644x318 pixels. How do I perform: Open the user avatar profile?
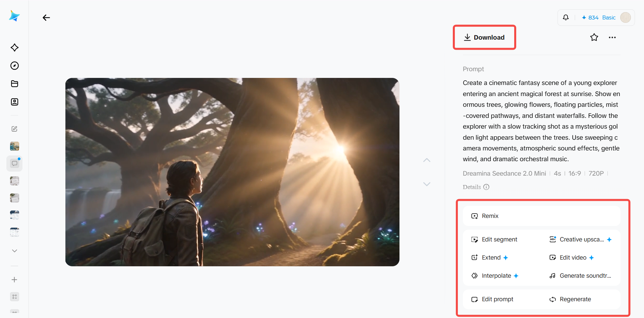click(x=625, y=17)
